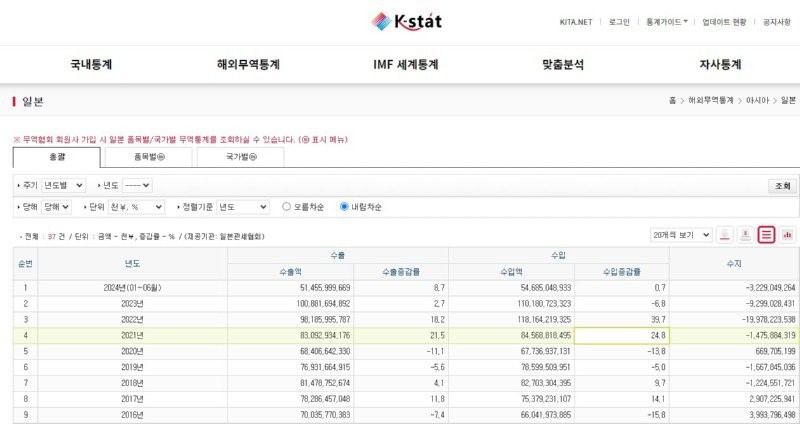Switch to list table view icon

click(x=766, y=234)
